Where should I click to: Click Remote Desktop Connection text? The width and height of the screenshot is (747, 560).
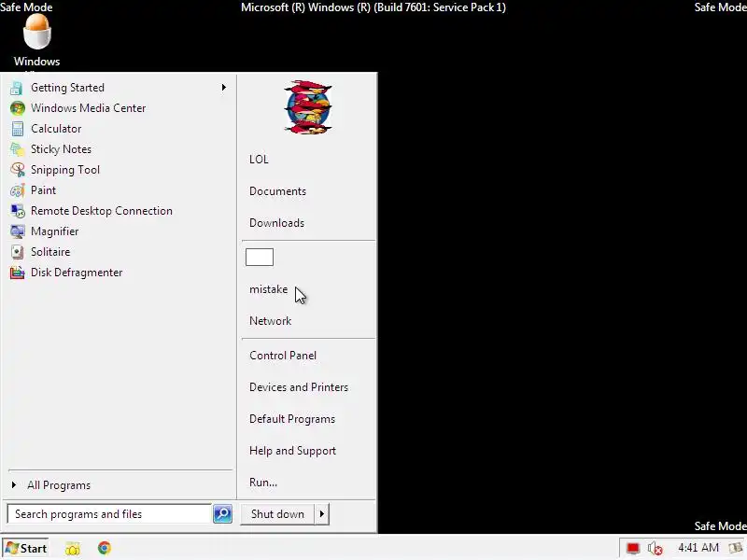(x=102, y=211)
